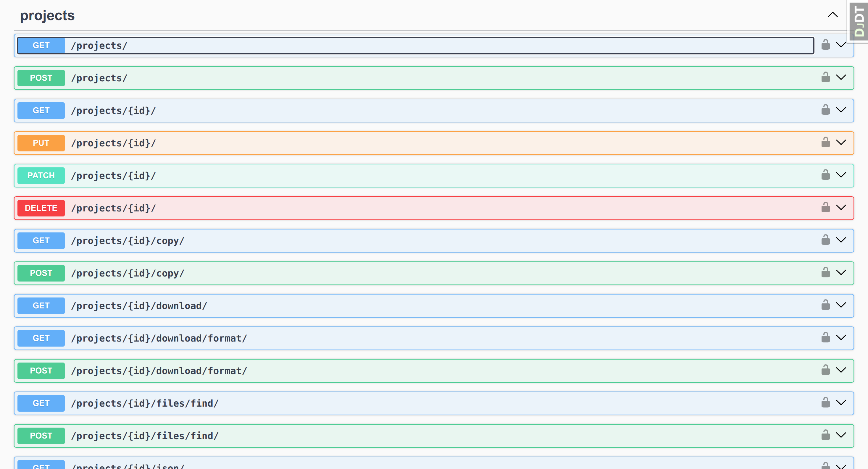Click the PATCH method badge

click(41, 176)
